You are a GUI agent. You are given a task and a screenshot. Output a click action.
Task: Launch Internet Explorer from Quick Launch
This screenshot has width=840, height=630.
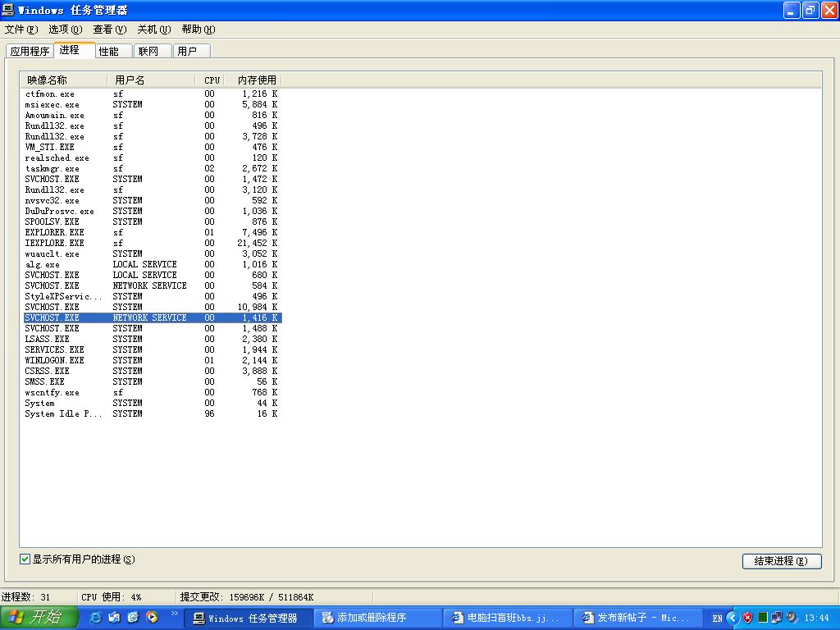click(95, 618)
